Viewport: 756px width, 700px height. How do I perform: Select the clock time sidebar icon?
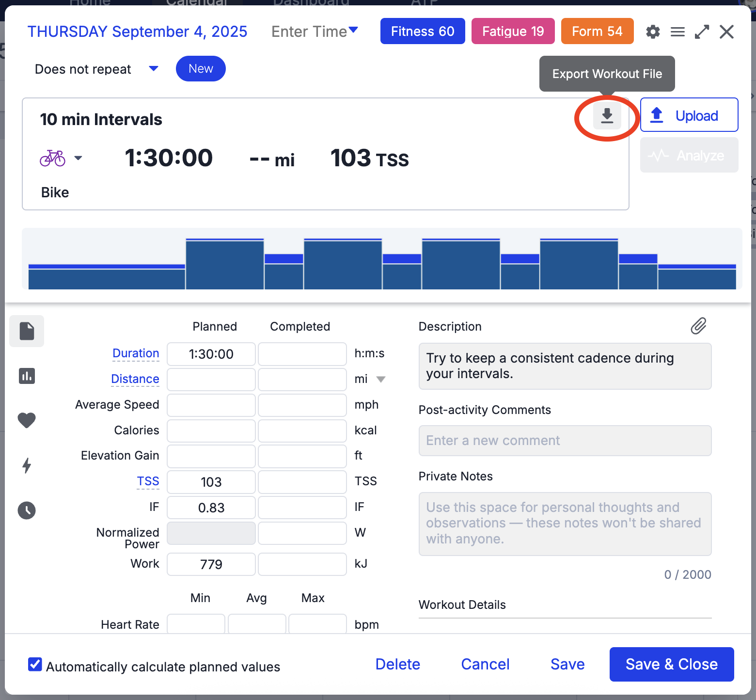click(x=27, y=510)
